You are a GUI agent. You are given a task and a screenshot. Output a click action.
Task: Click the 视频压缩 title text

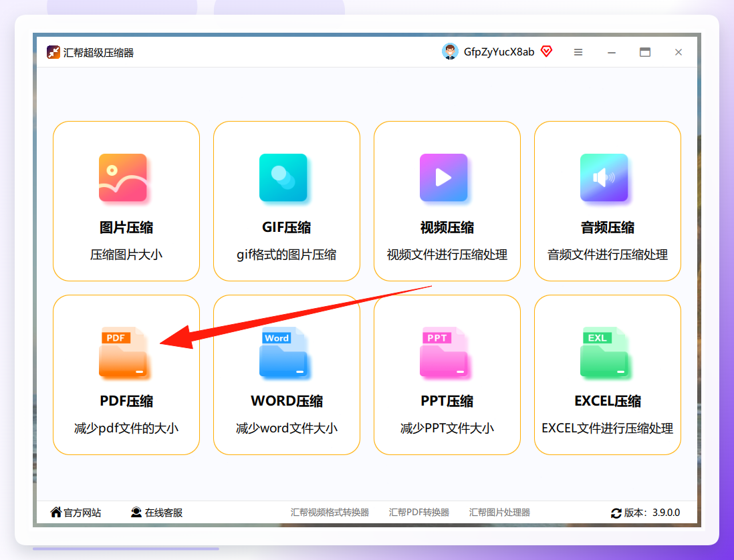447,227
